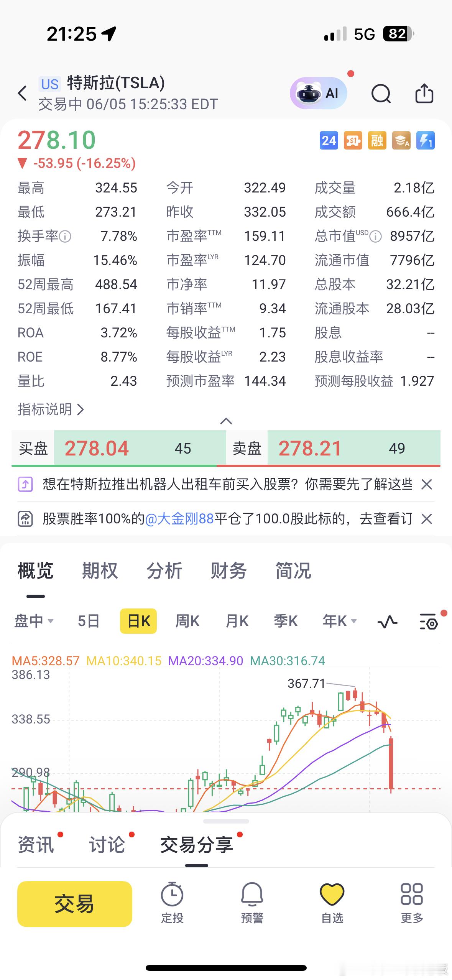Tap the MA20:334.90 legend value
The width and height of the screenshot is (452, 980).
205,661
